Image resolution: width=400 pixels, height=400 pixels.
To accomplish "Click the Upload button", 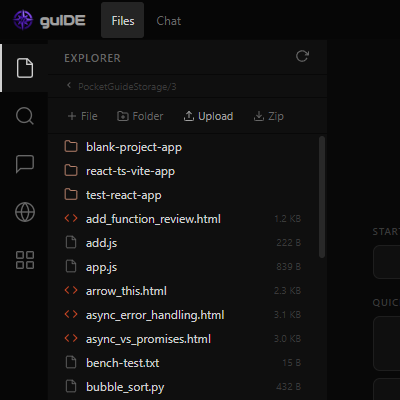I will (x=208, y=116).
